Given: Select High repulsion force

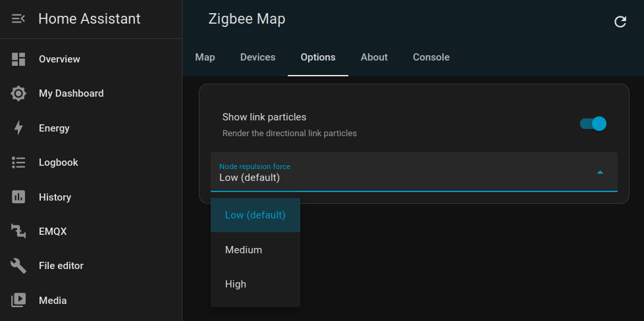Looking at the screenshot, I should (x=236, y=284).
